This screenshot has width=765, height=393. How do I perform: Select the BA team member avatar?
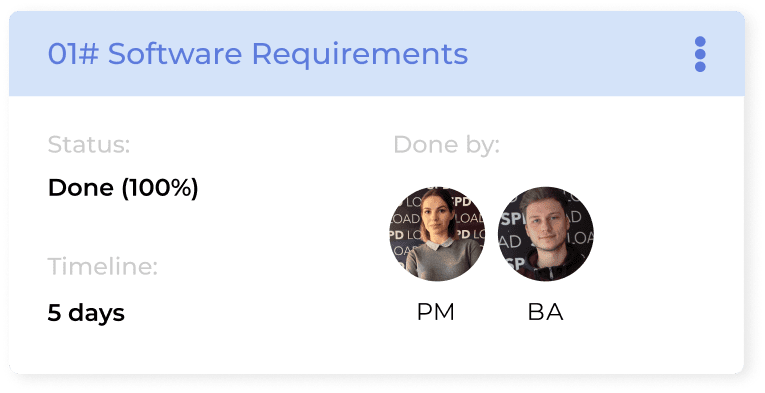pyautogui.click(x=545, y=234)
